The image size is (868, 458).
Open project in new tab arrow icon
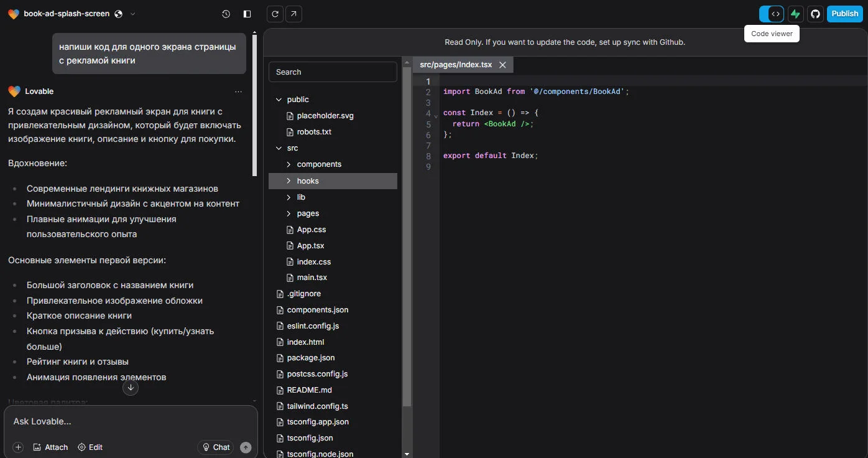point(293,14)
